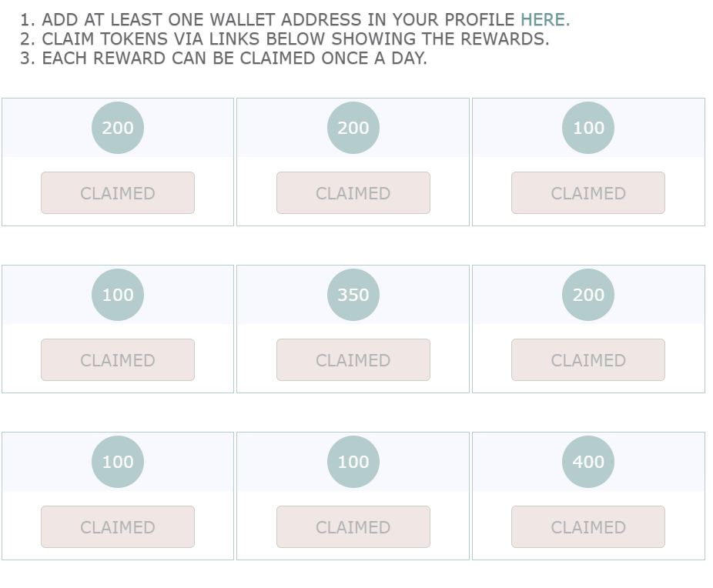The image size is (713, 588).
Task: Click the 400 reward badge
Action: tap(588, 462)
